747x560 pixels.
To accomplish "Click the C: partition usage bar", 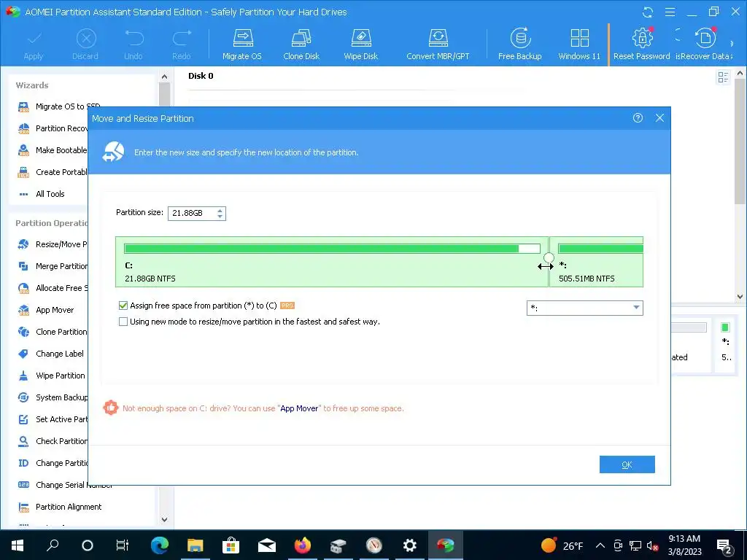I will pos(332,249).
